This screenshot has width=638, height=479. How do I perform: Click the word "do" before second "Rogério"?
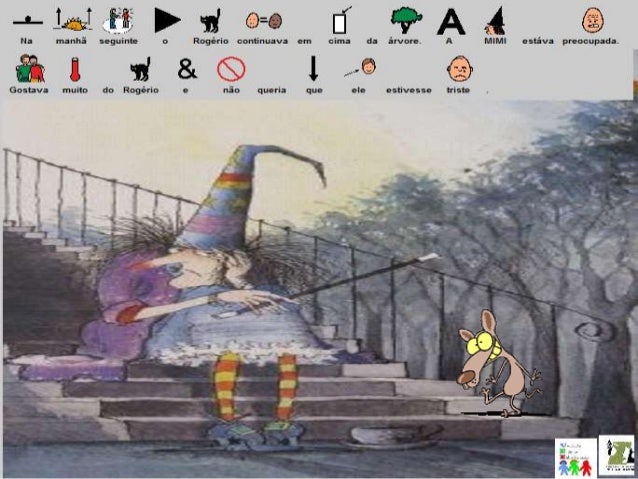click(x=108, y=90)
